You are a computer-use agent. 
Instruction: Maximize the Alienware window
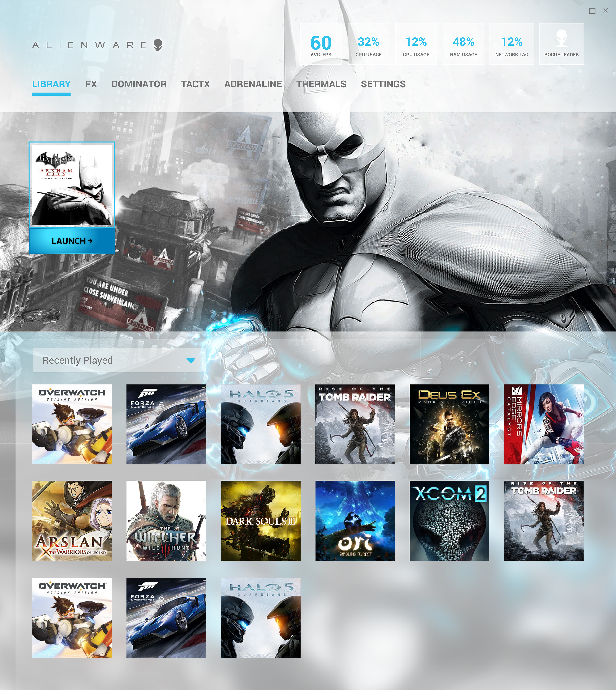click(592, 11)
